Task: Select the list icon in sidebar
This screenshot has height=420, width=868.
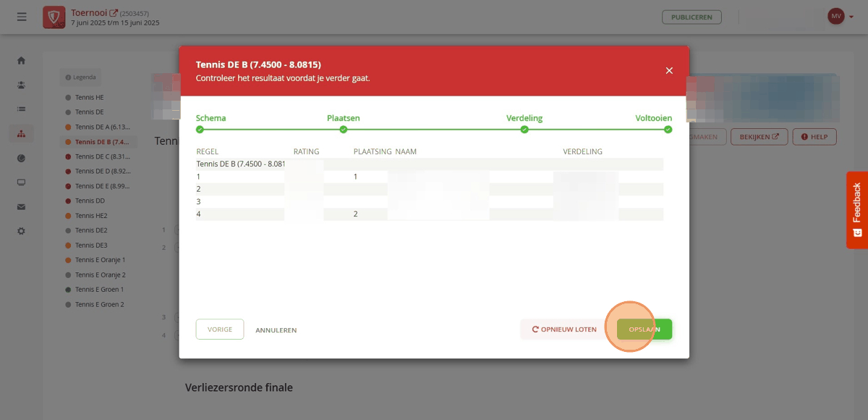Action: [x=21, y=109]
